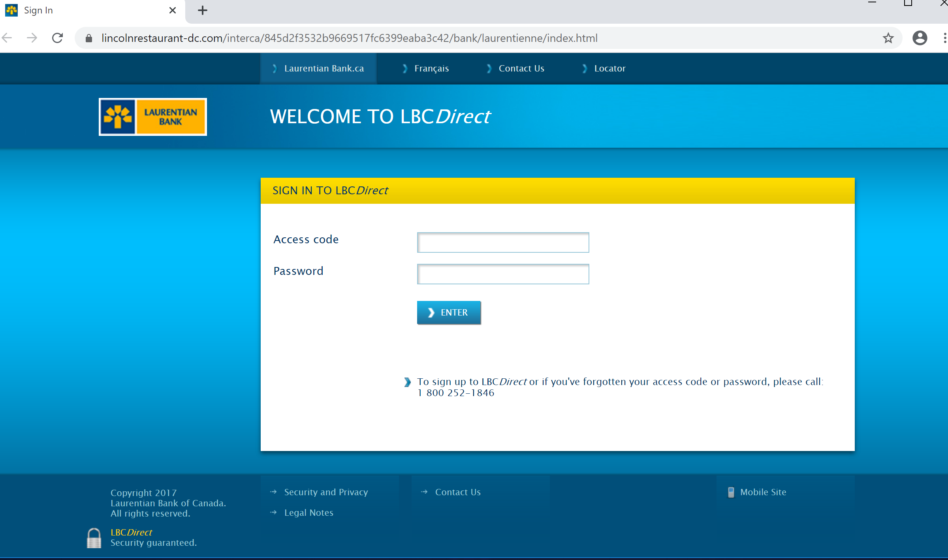Click the Access code input field
The image size is (948, 560).
(503, 242)
